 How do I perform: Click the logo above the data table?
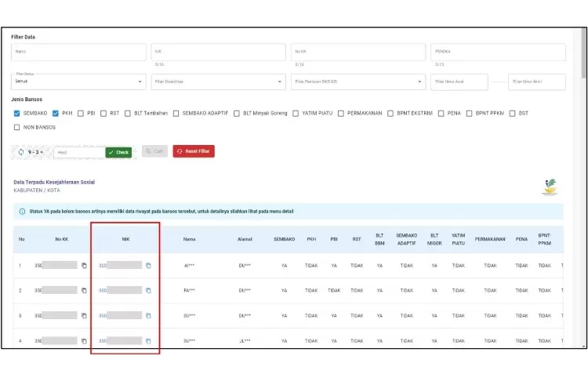tap(550, 187)
